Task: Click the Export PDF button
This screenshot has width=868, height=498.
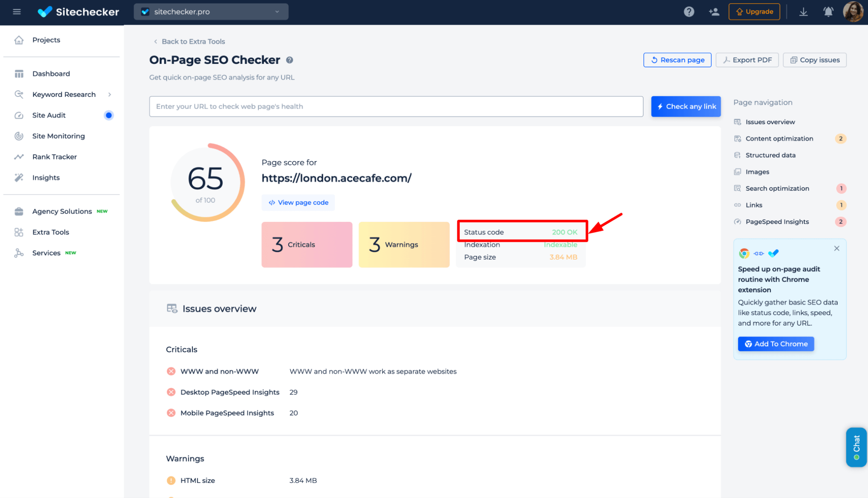Action: (x=746, y=59)
